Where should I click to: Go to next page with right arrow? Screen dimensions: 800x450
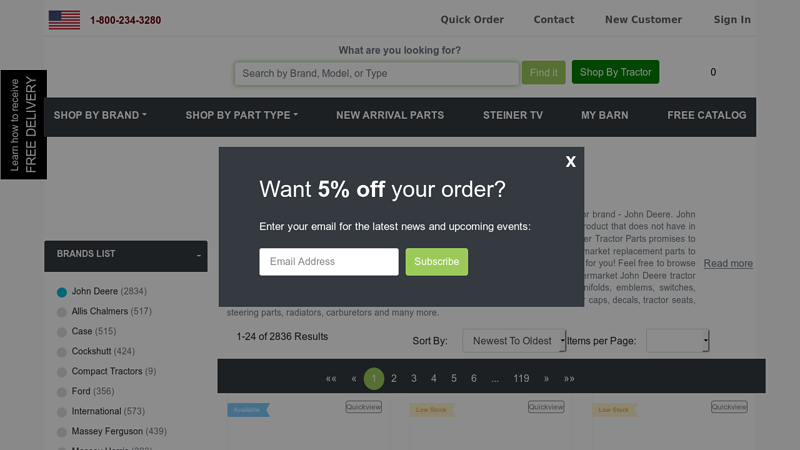546,379
